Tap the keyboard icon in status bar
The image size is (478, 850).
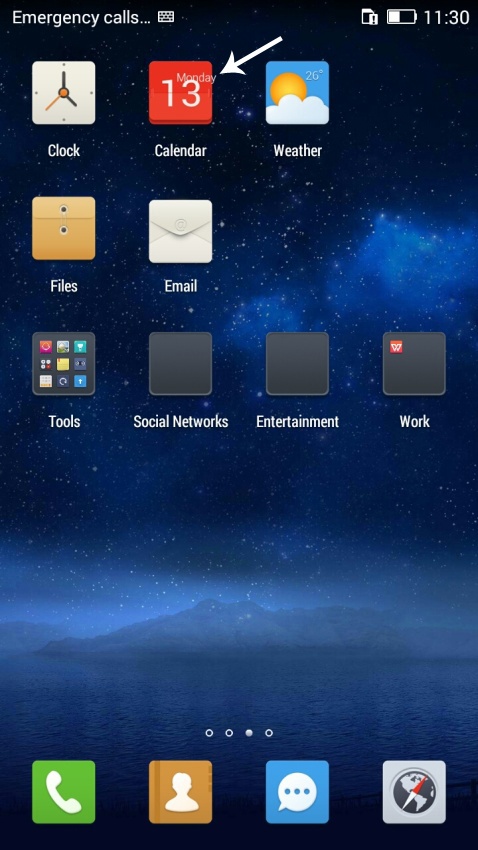[x=166, y=17]
